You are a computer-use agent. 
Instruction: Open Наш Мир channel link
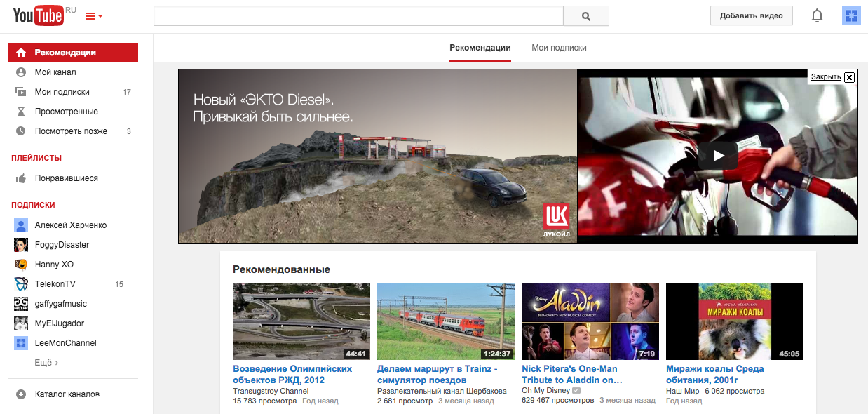(681, 391)
